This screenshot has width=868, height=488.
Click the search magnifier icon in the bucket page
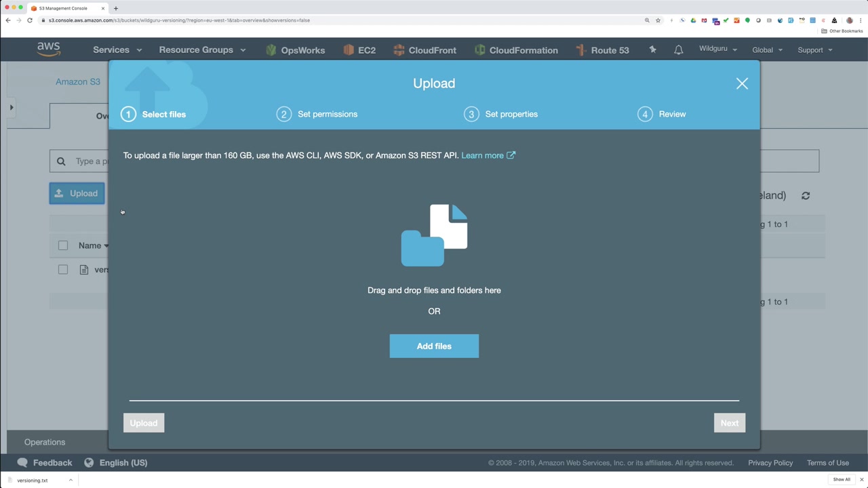tap(61, 161)
